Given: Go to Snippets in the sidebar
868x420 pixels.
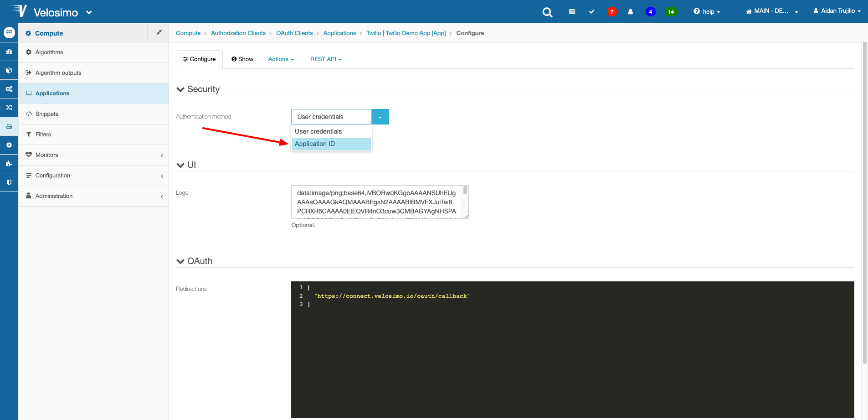Looking at the screenshot, I should point(93,114).
